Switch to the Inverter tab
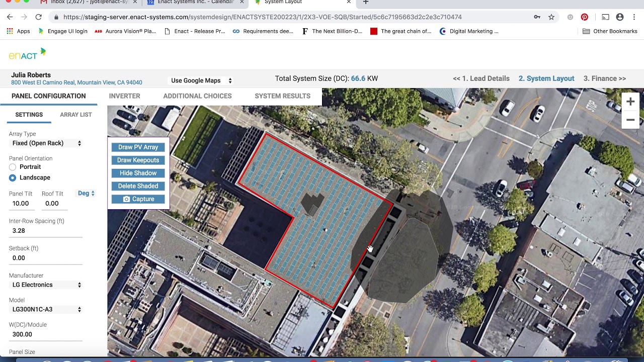The image size is (644, 362). tap(124, 96)
